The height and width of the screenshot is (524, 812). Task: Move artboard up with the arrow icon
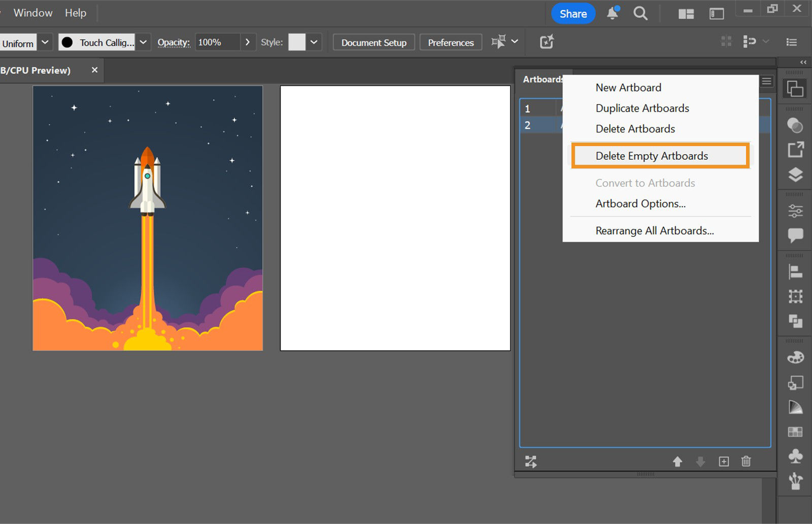pyautogui.click(x=678, y=462)
